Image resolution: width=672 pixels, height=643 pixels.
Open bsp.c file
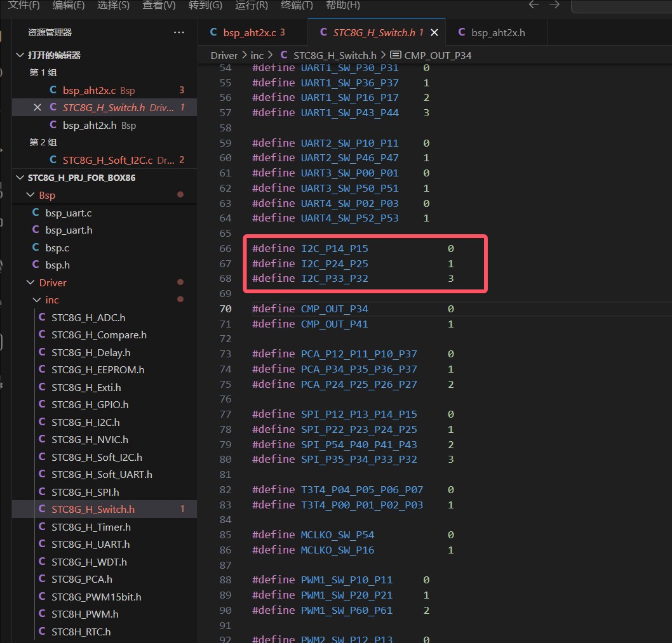pyautogui.click(x=105, y=248)
